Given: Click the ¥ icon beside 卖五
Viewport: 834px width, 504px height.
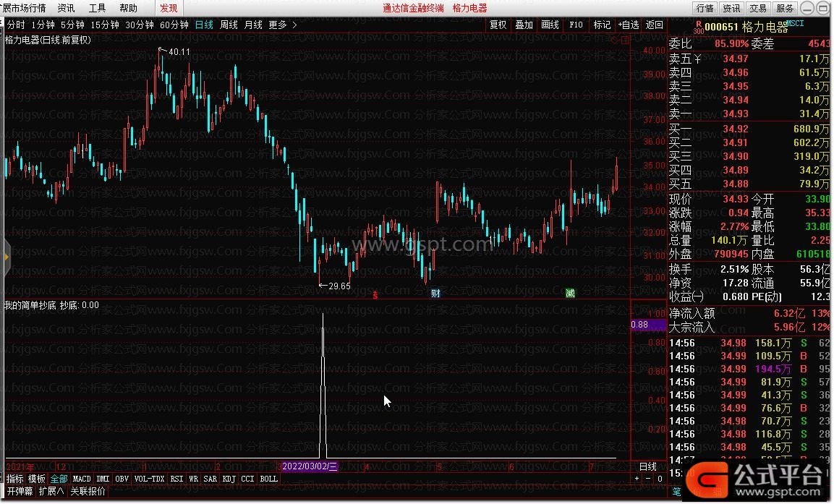Looking at the screenshot, I should (697, 59).
